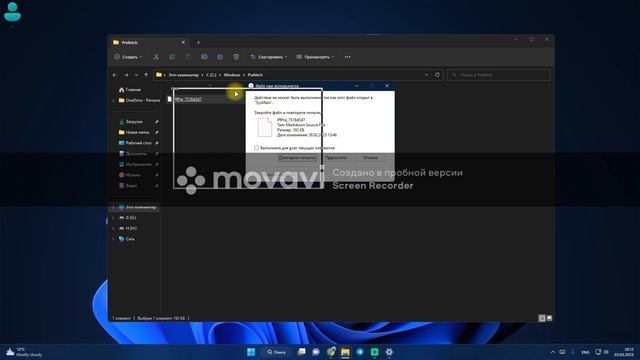Expand the address bar history chevron
The image size is (640, 360).
click(x=426, y=75)
